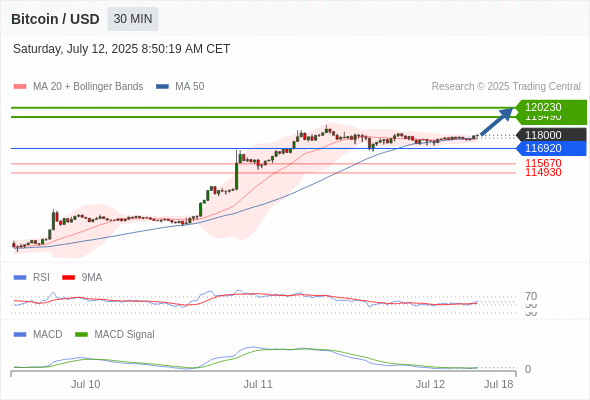
Task: Click the blue upward forecast arrow
Action: pos(497,121)
